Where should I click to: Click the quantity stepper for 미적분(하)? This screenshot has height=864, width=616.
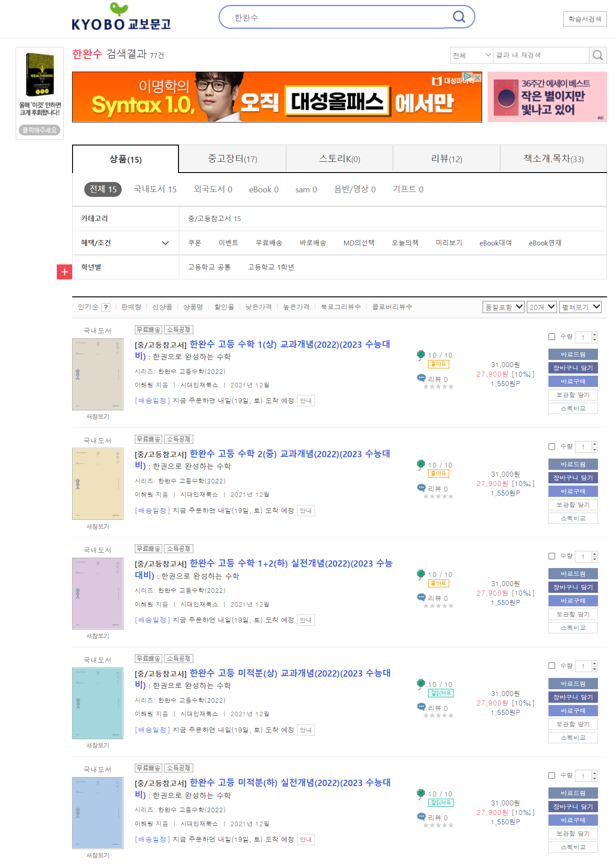(x=594, y=776)
